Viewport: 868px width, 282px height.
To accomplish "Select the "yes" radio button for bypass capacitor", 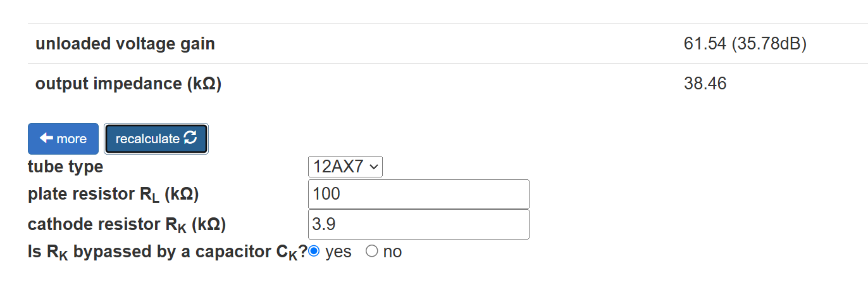I will click(313, 252).
